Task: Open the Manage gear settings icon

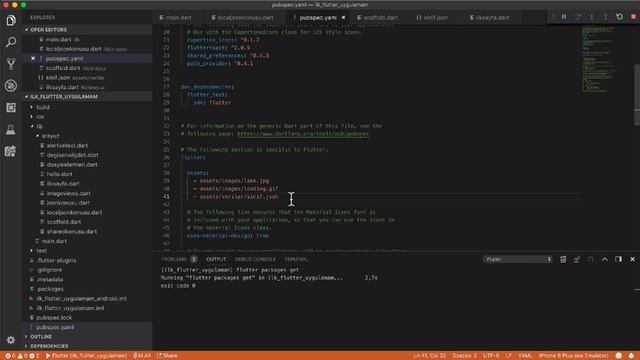Action: 11,340
